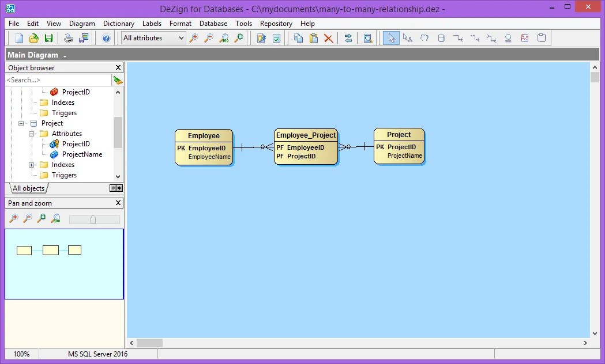Choose the relationship creation tool
This screenshot has width=605, height=364.
tap(457, 37)
